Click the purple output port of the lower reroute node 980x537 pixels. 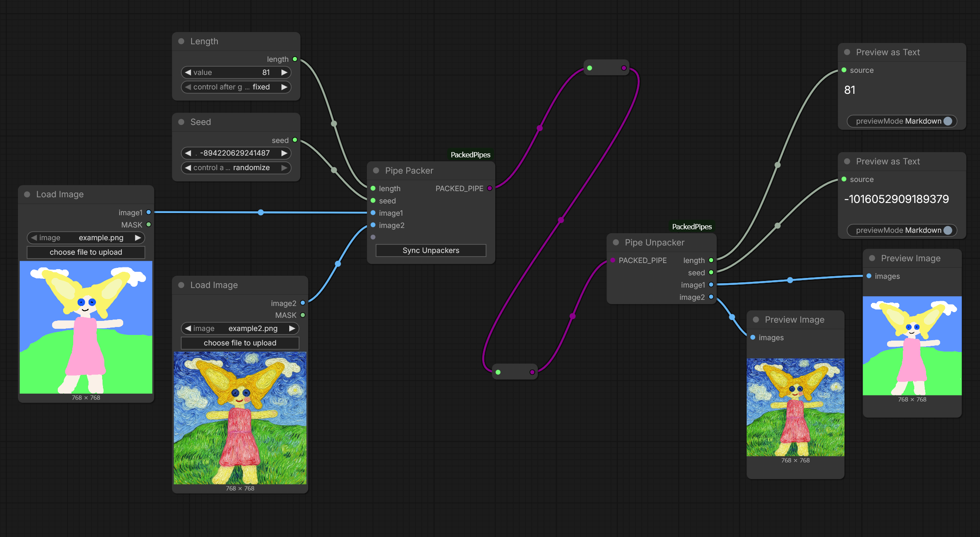(532, 372)
